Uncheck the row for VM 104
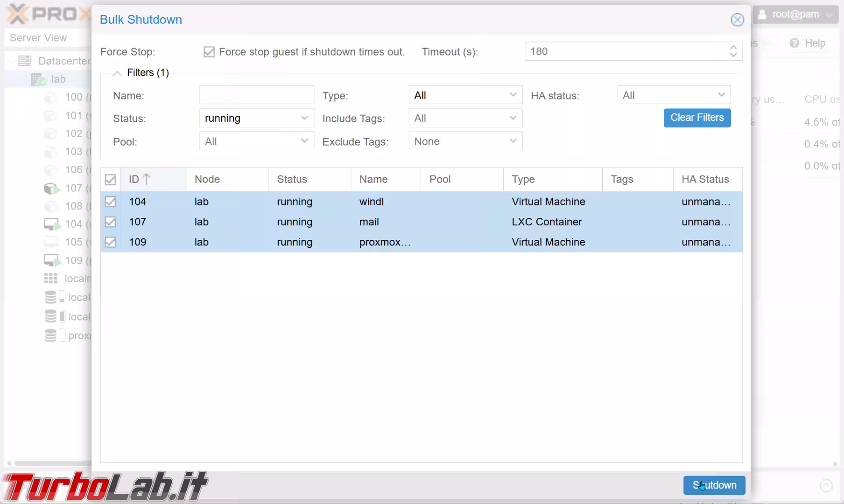 tap(110, 202)
